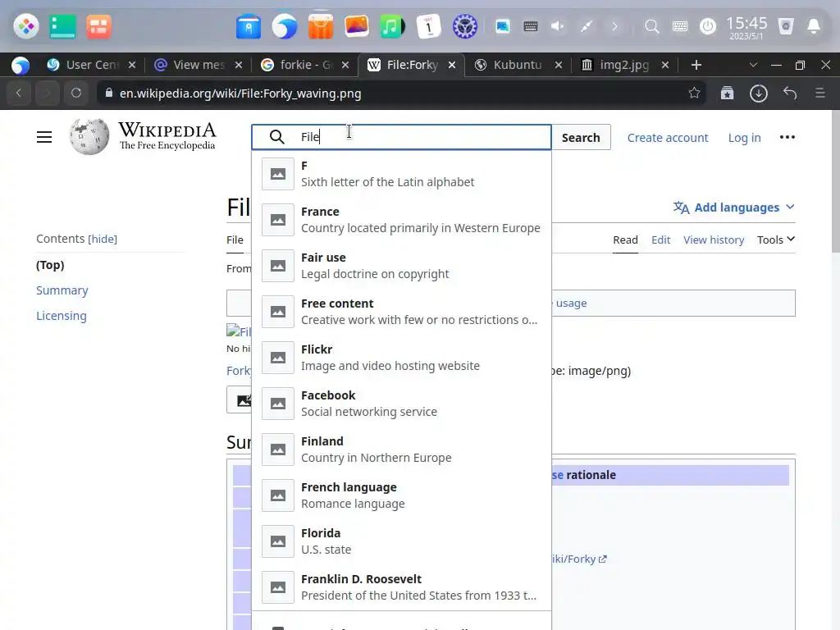
Task: Open the browser hamburger menu
Action: point(819,94)
